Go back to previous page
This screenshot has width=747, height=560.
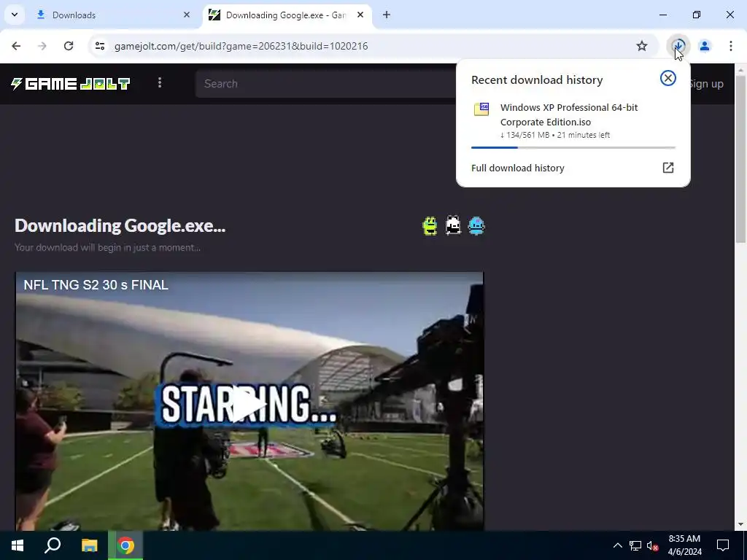tap(16, 46)
